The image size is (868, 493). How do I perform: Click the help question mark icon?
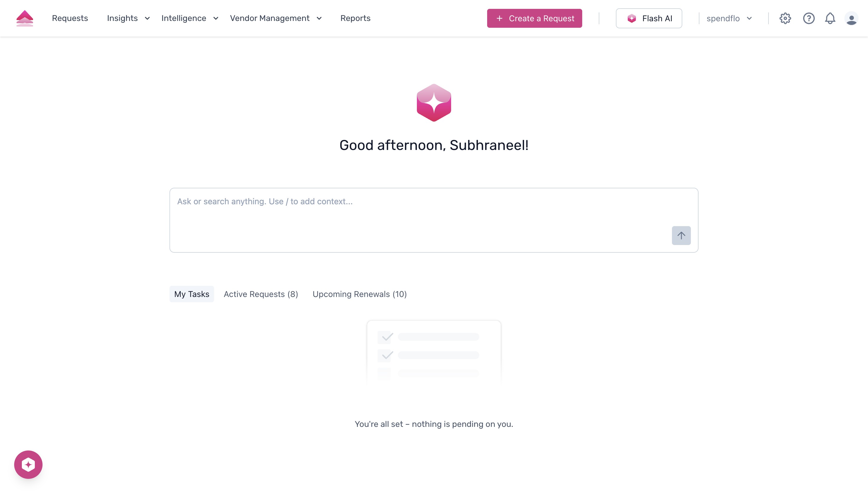tap(808, 18)
